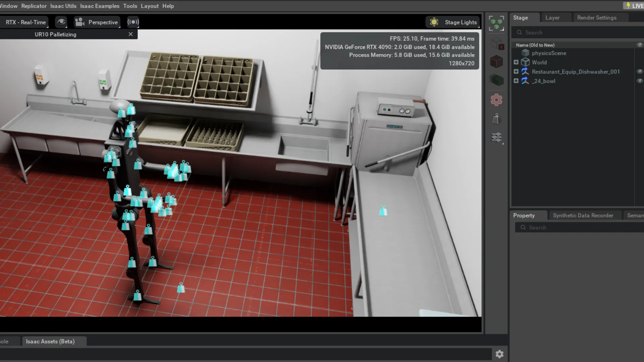Click the Stage panel search field

pyautogui.click(x=577, y=33)
